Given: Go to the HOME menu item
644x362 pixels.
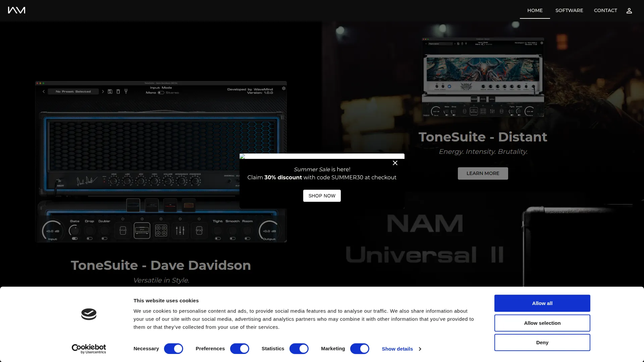Looking at the screenshot, I should (535, 10).
